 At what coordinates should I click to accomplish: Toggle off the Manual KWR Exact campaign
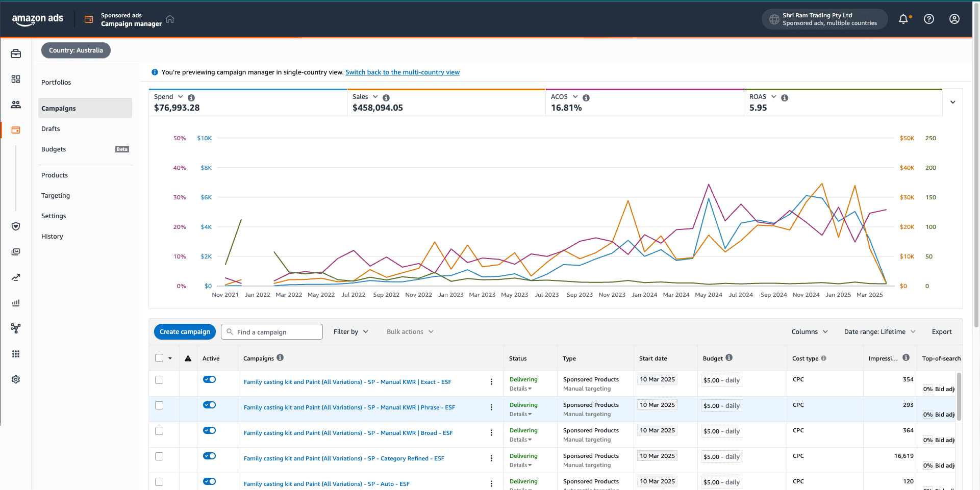pos(209,379)
